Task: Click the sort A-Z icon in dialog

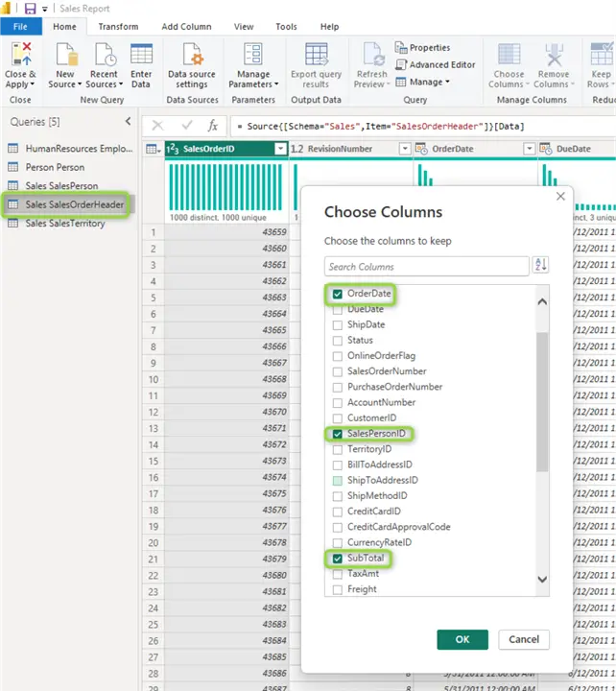Action: (540, 265)
